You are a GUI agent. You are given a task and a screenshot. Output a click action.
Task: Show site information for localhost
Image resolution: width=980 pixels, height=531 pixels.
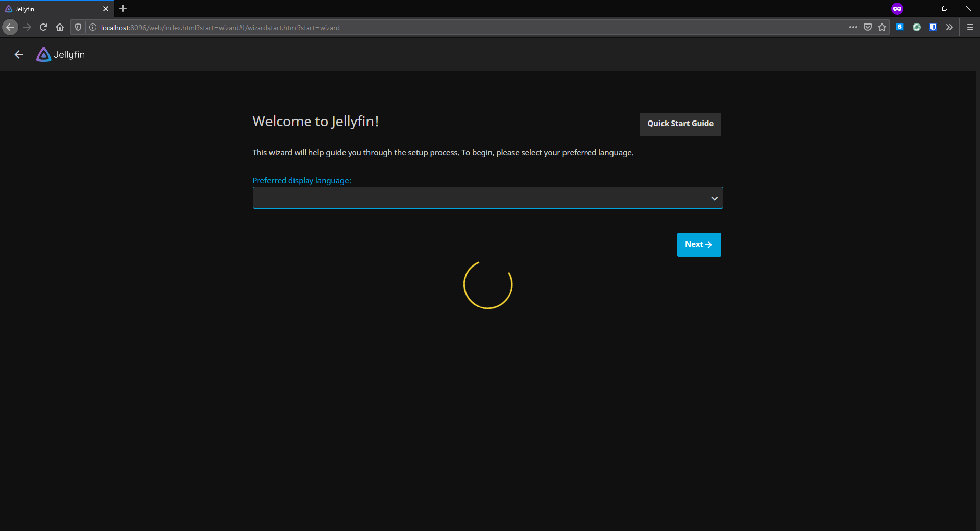[93, 28]
